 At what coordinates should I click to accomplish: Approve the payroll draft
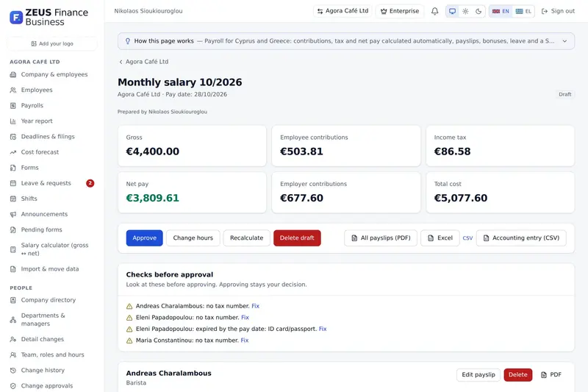click(x=144, y=238)
